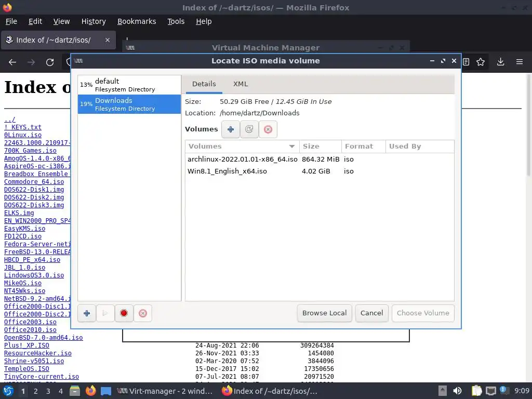Open the volume speaker icon in tray

(457, 391)
